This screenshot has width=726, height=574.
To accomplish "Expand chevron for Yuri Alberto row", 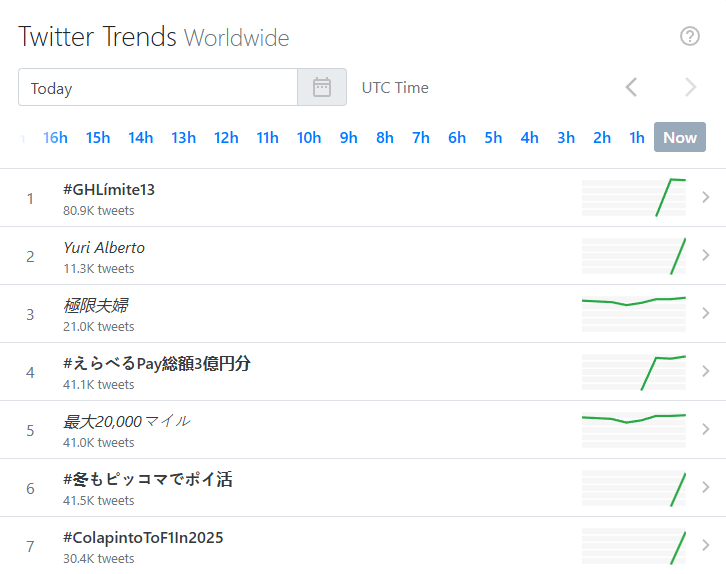I will point(705,255).
